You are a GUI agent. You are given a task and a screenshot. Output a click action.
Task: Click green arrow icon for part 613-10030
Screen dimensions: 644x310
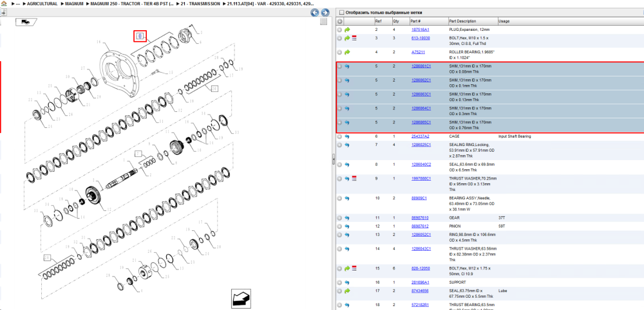pyautogui.click(x=347, y=38)
